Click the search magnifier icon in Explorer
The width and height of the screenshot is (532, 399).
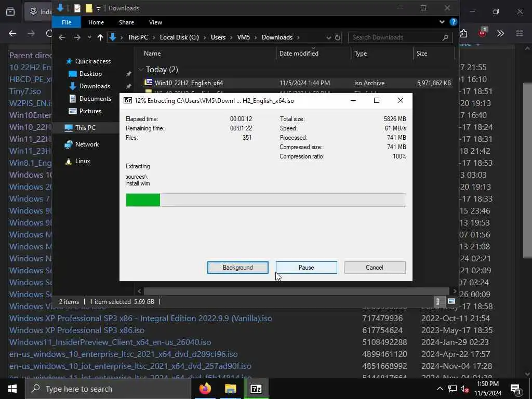pos(445,37)
